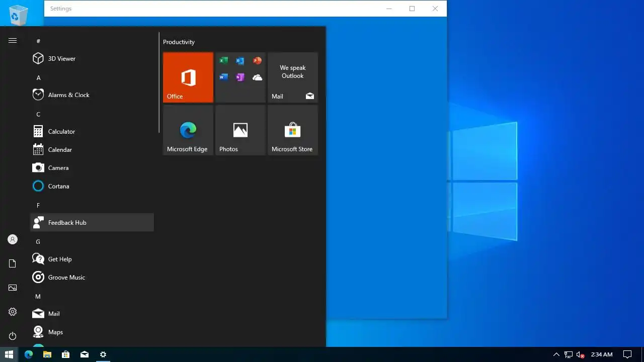Screen dimensions: 644x362
Task: Open the user account menu
Action: point(13,239)
